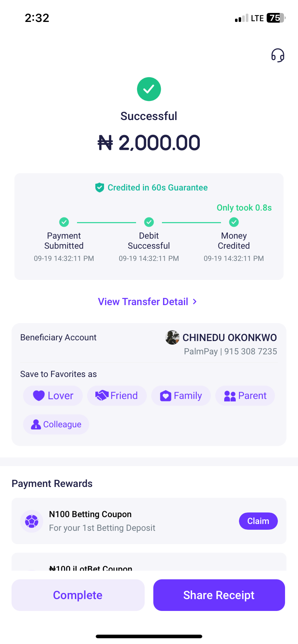Tap the ₦2,000.00 transfer amount

(149, 143)
